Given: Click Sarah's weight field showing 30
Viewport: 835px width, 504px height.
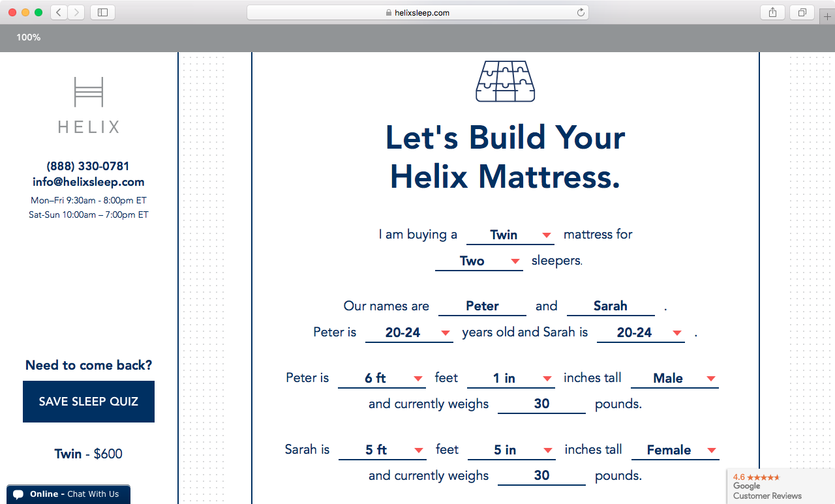Looking at the screenshot, I should click(x=541, y=476).
